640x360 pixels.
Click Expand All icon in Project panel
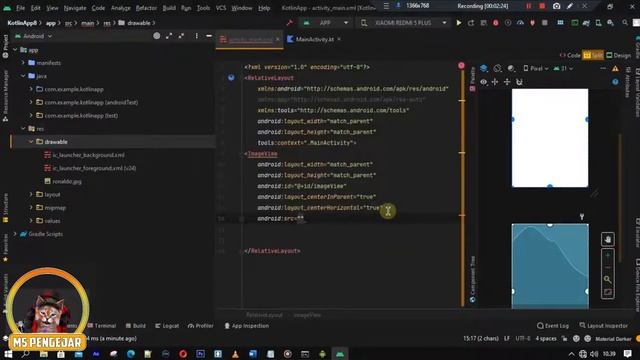coord(169,36)
